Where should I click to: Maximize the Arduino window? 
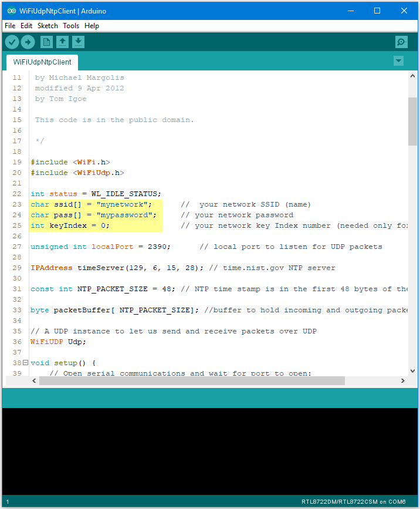(x=377, y=11)
